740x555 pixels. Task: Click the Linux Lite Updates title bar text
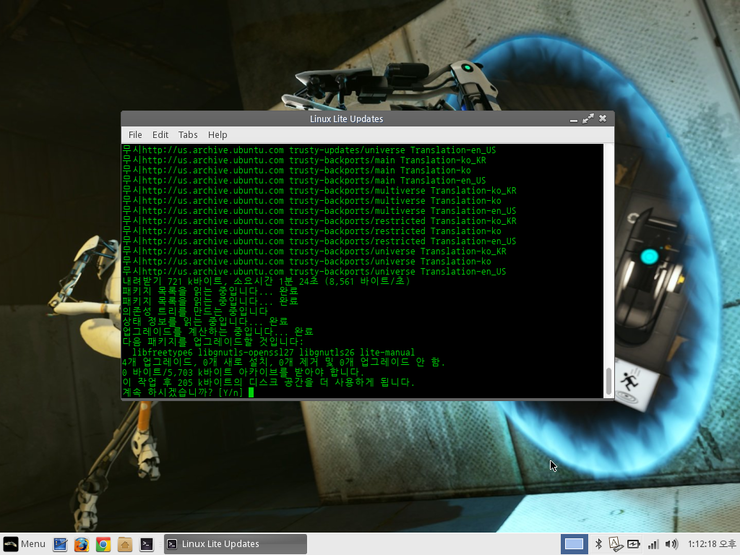[x=346, y=119]
